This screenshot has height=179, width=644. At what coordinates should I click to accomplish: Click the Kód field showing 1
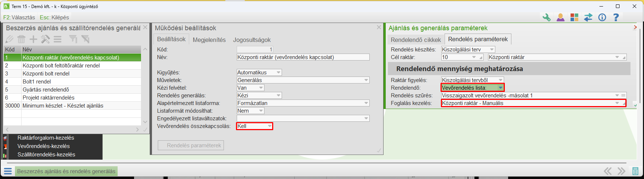coord(255,50)
